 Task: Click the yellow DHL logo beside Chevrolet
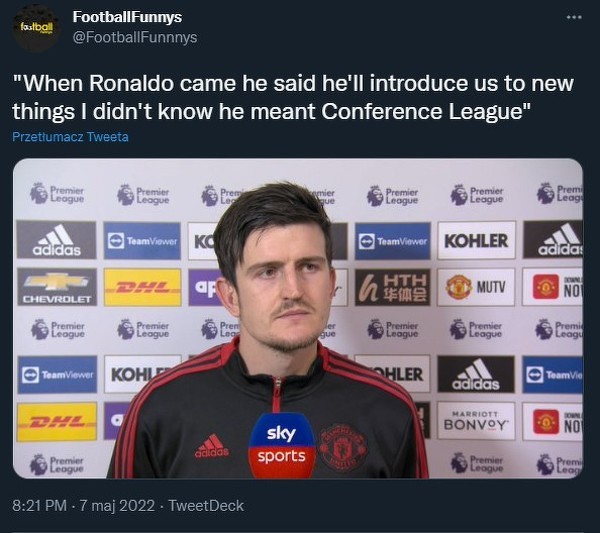(x=142, y=287)
